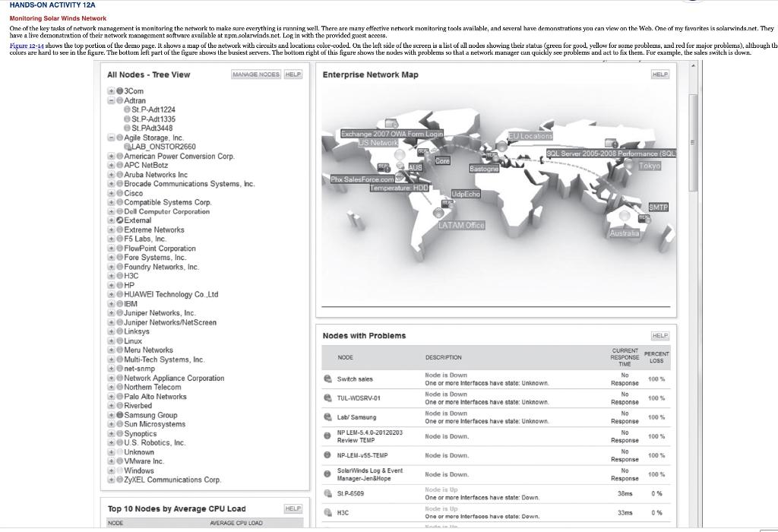Viewport: 778px width, 532px height.
Task: Open the UdpEcho map label
Action: (x=466, y=194)
